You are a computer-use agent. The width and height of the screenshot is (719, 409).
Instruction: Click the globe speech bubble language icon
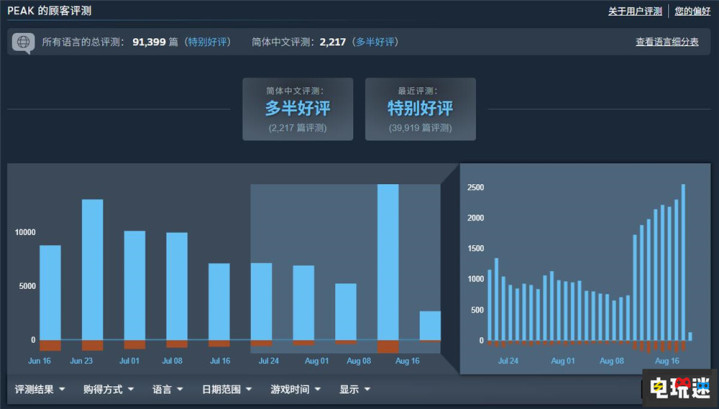click(x=23, y=43)
